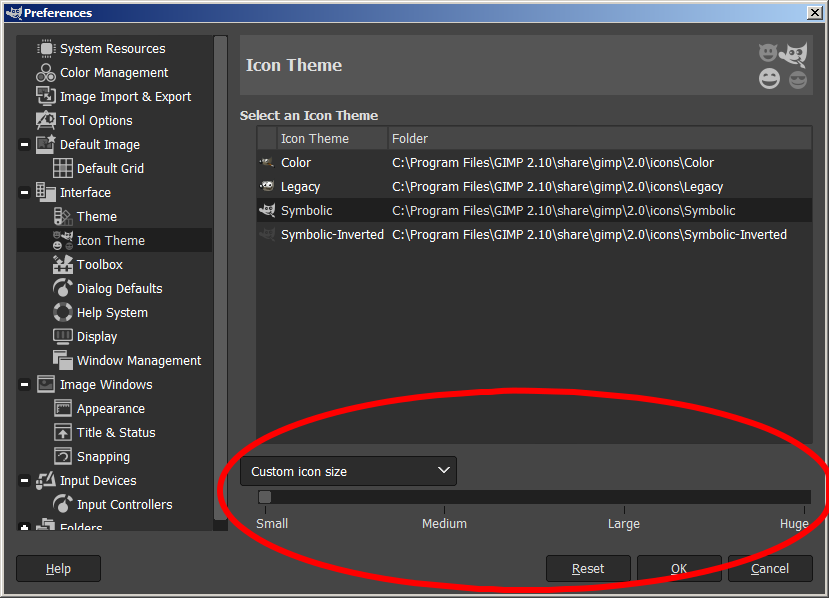Open the Input Controllers page
829x598 pixels.
(125, 504)
